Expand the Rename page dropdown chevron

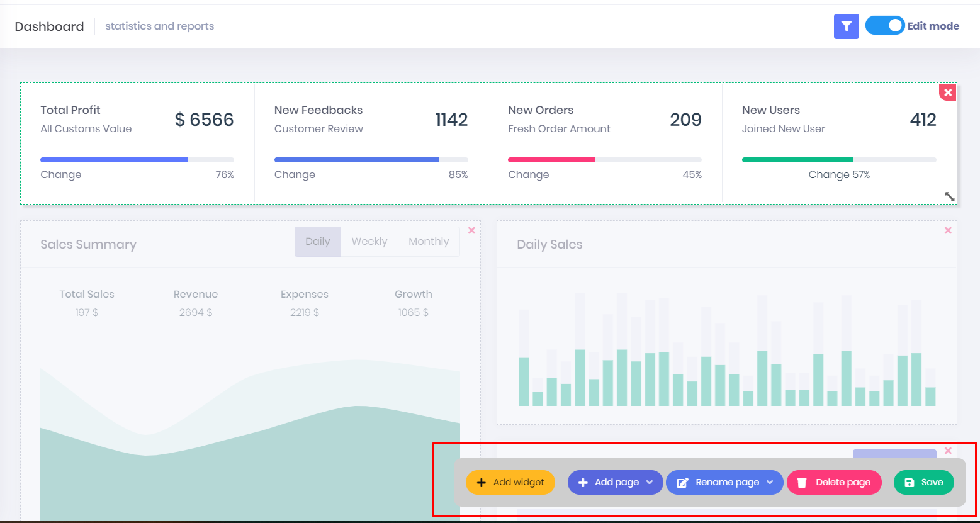tap(770, 483)
